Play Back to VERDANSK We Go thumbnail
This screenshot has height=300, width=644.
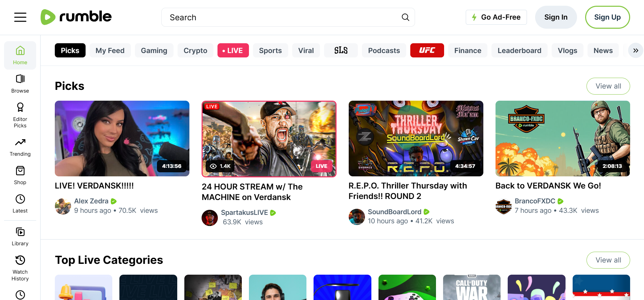562,139
